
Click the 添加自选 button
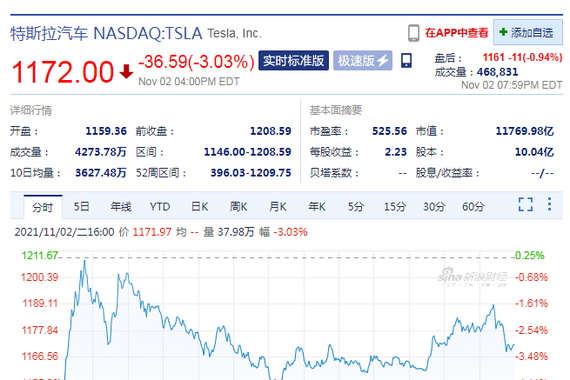tap(528, 32)
